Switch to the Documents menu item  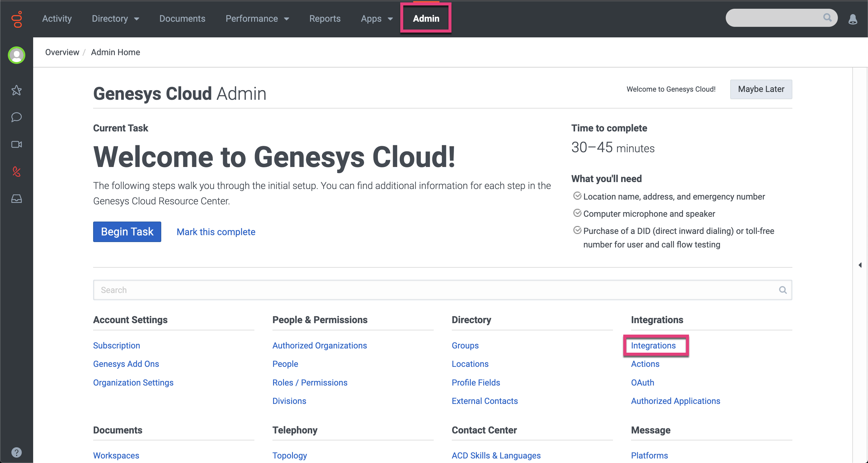(182, 18)
